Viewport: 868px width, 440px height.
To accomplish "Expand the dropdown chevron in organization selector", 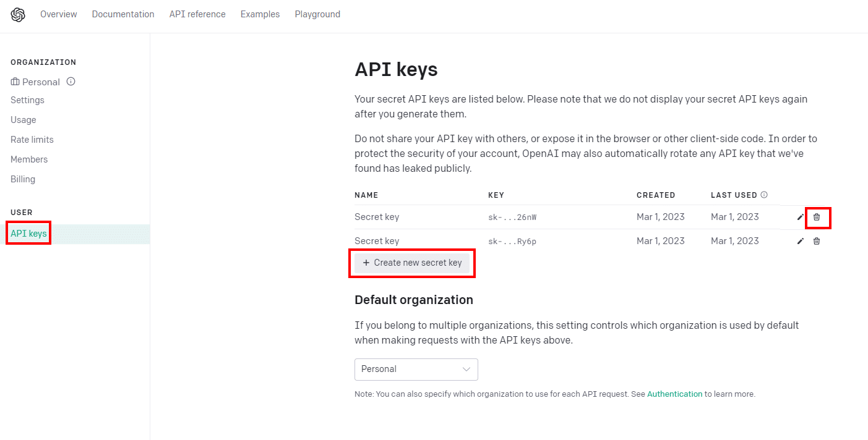I will click(x=467, y=370).
